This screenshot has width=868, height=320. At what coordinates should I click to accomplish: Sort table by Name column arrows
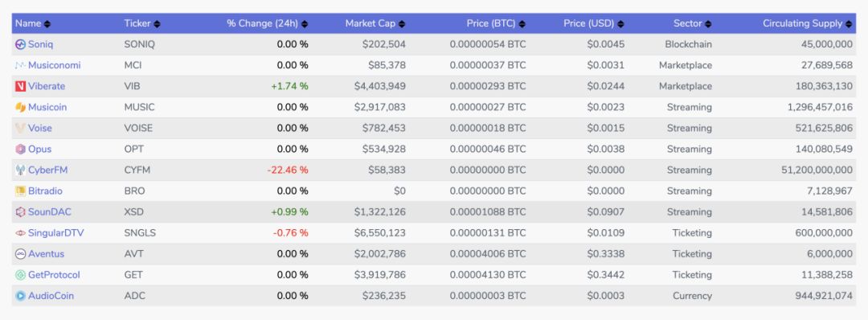coord(47,24)
